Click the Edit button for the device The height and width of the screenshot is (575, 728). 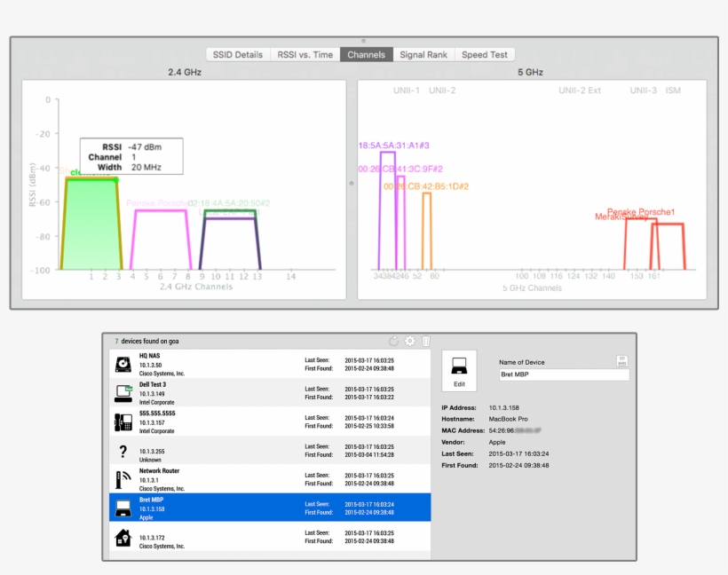tap(458, 382)
